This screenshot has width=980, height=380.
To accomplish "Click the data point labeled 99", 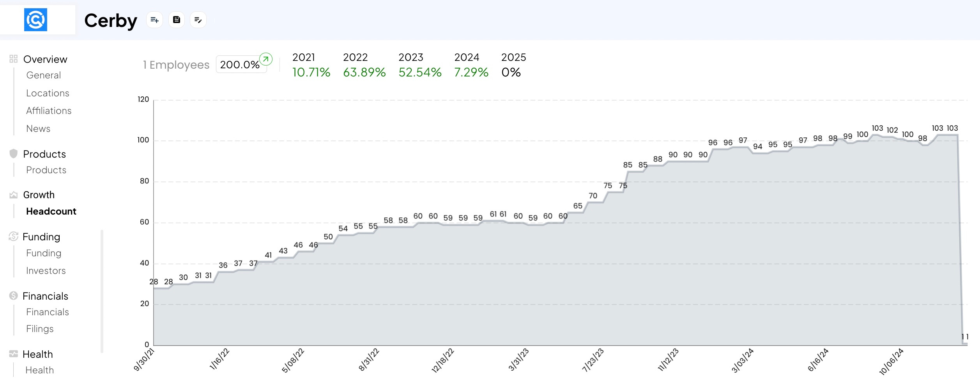I will pyautogui.click(x=848, y=137).
